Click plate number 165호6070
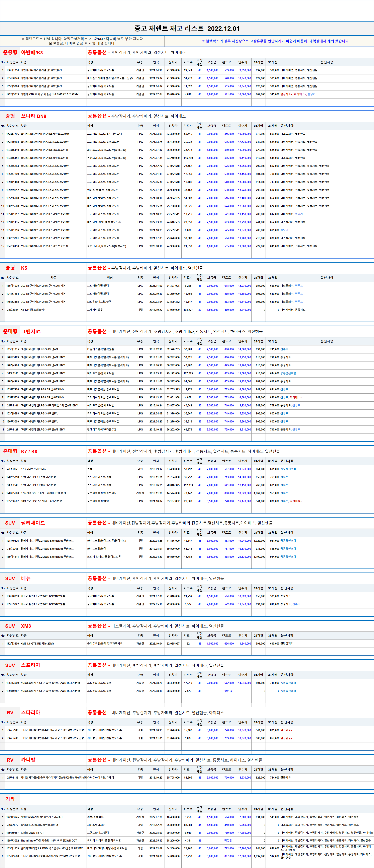The height and width of the screenshot is (868, 374). (12, 78)
